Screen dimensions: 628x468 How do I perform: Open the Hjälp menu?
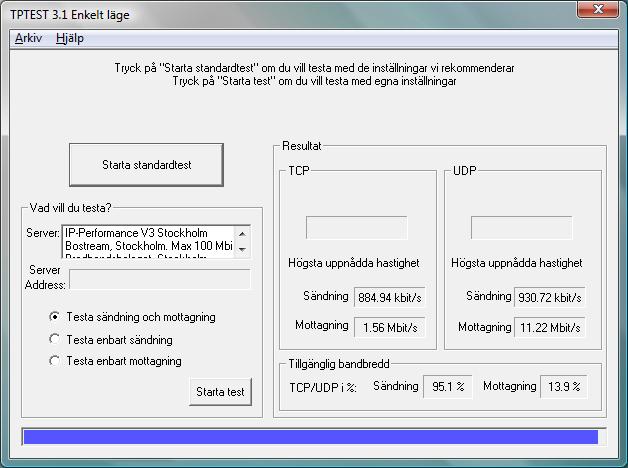(70, 38)
